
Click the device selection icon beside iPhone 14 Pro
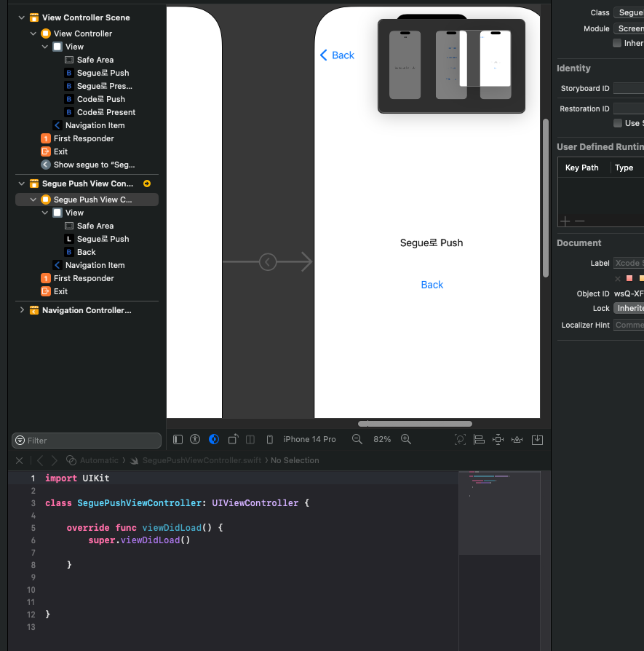269,439
